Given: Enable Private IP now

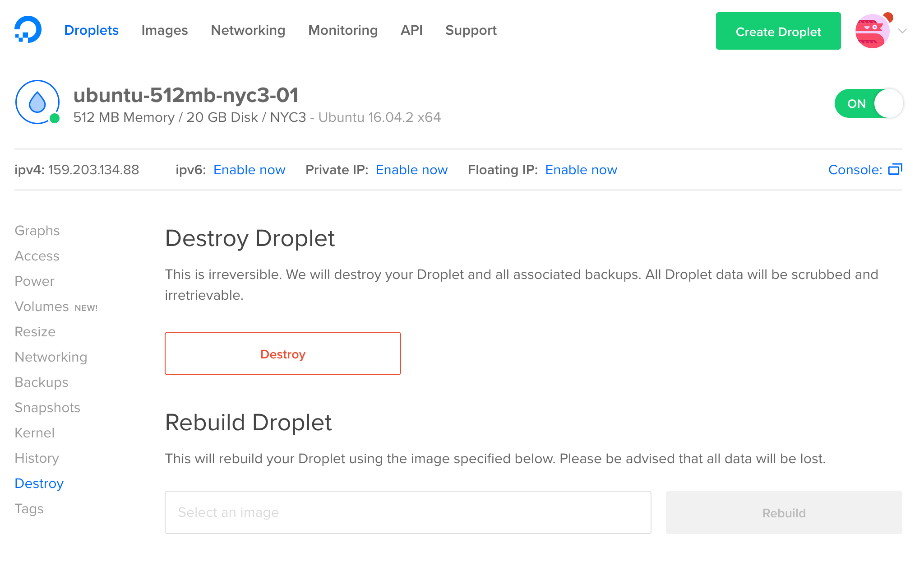Looking at the screenshot, I should pos(411,170).
